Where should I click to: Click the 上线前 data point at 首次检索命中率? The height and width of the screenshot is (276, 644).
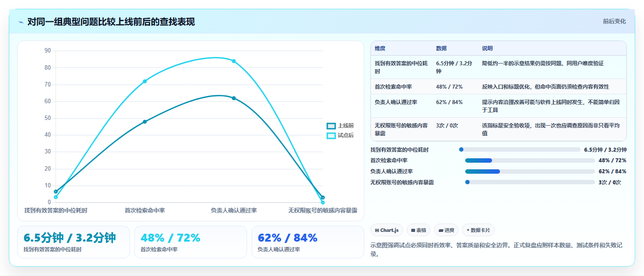144,122
